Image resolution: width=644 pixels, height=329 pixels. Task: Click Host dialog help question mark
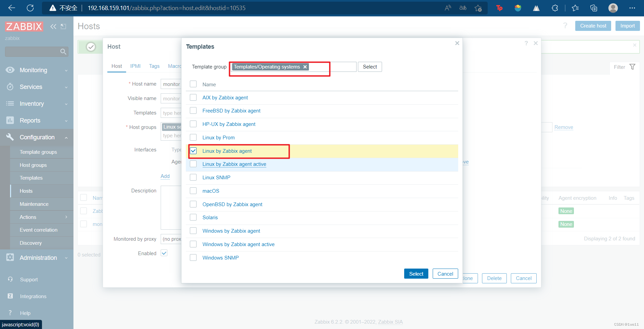click(x=526, y=43)
